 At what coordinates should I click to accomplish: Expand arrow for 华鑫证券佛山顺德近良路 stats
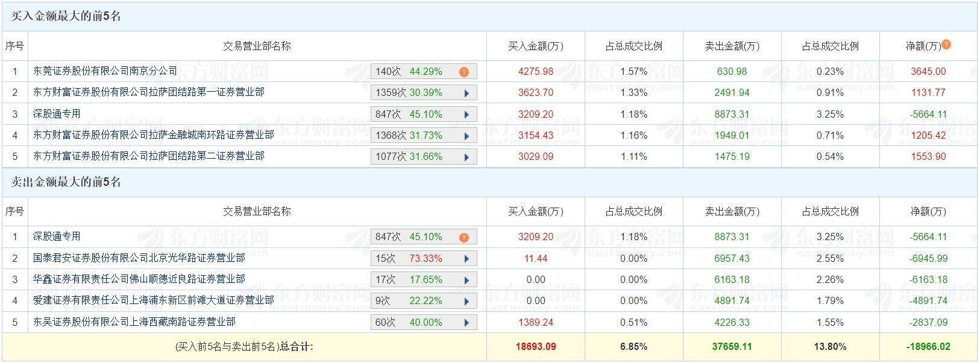coord(466,280)
